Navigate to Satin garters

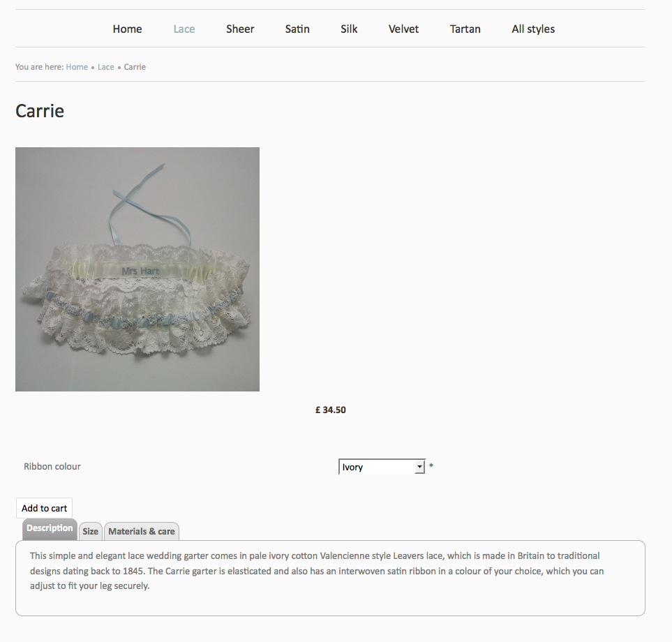point(297,29)
